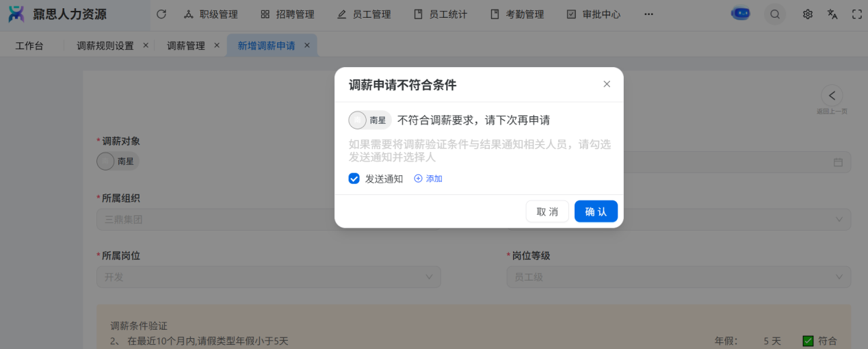Toggle fullscreen mode icon

coord(856,14)
